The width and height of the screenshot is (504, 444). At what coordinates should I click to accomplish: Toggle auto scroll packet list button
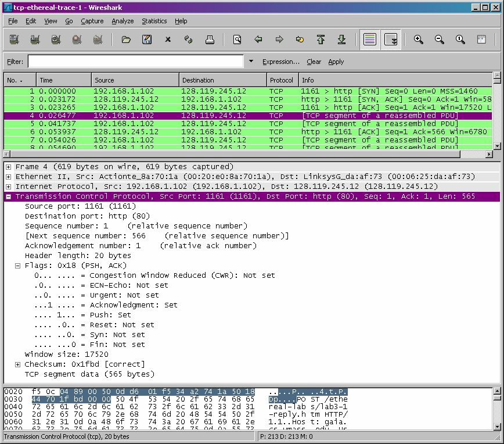(391, 40)
